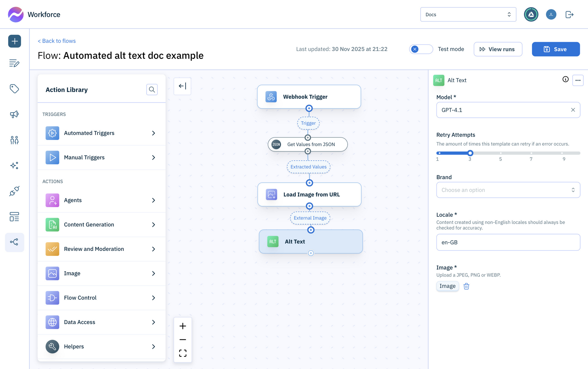Open the Docs workspace dropdown
588x369 pixels.
click(x=468, y=15)
